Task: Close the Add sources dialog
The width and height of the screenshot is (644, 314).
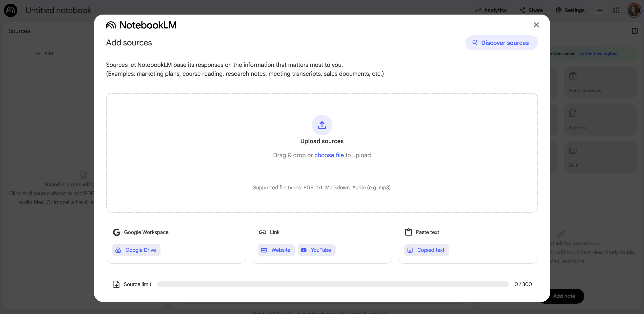Action: pos(536,25)
